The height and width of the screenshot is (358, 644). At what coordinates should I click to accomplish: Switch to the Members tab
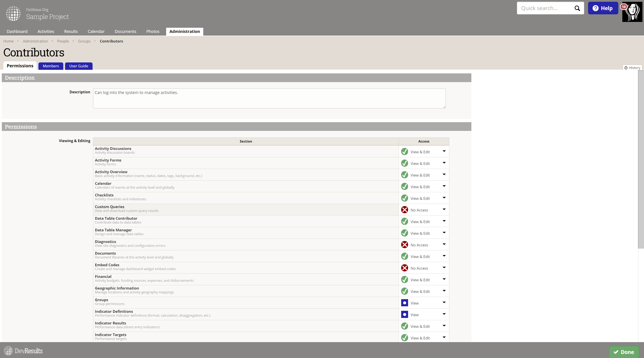click(51, 66)
